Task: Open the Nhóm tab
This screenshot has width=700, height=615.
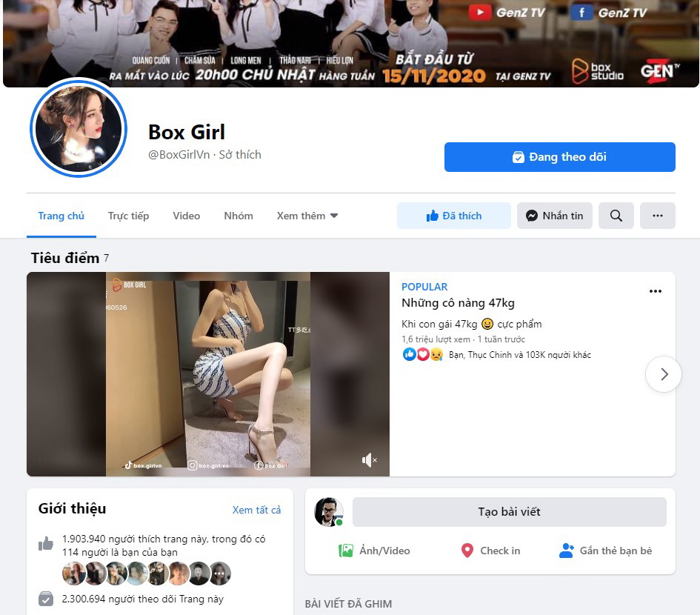Action: click(238, 216)
